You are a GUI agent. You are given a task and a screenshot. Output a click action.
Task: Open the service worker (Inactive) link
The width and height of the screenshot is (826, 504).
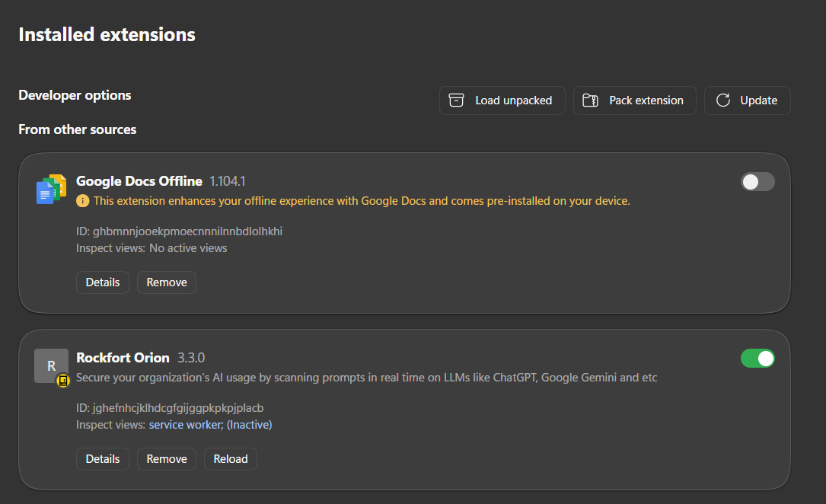(x=210, y=425)
